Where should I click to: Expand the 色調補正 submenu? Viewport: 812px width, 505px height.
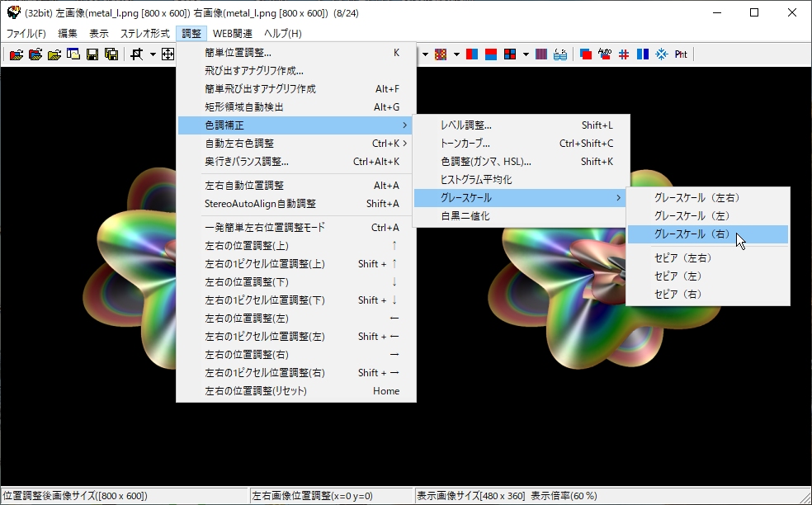pyautogui.click(x=295, y=125)
